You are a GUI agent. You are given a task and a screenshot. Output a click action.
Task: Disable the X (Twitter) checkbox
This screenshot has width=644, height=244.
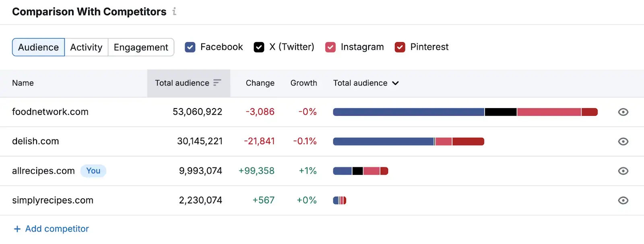pyautogui.click(x=259, y=47)
